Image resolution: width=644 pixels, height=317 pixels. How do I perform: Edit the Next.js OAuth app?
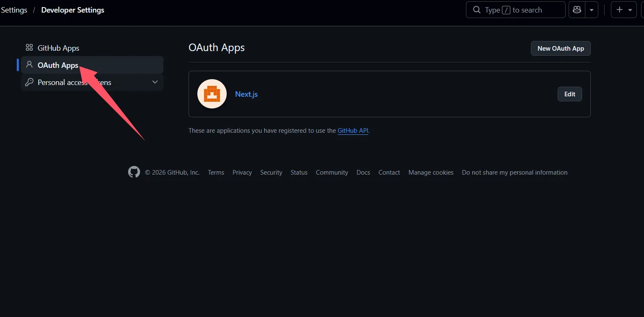[570, 94]
